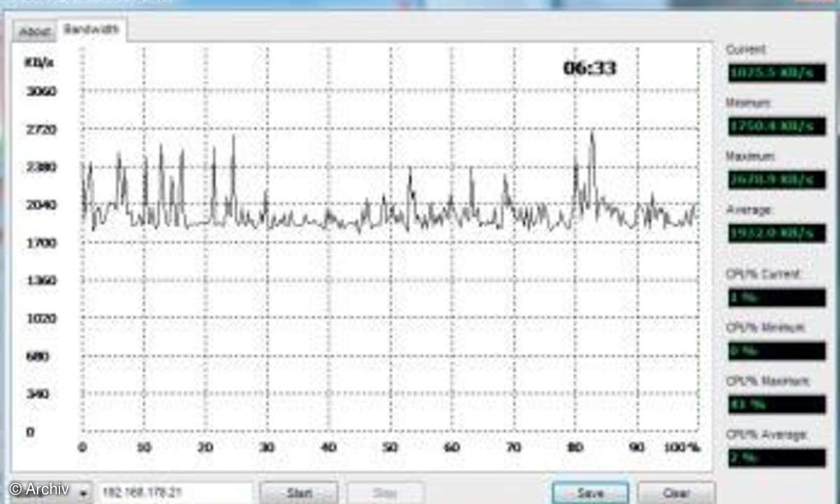The width and height of the screenshot is (840, 504).
Task: Click the Maximum bandwidth readout box
Action: 776,179
